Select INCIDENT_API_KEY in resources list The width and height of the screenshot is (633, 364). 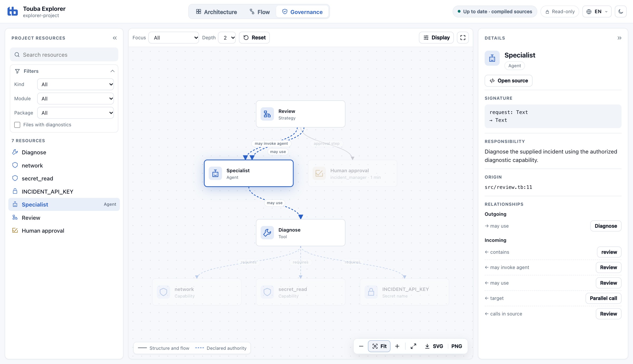point(64,191)
